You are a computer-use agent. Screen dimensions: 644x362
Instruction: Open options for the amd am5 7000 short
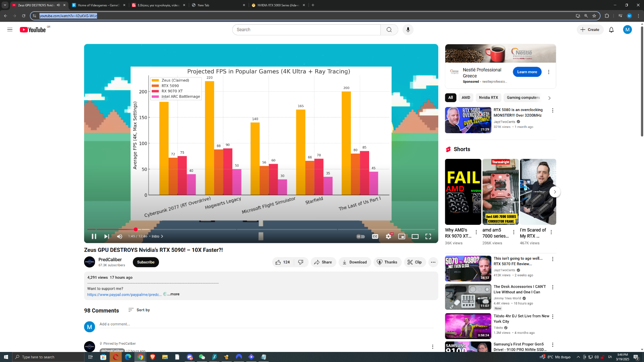pos(514,232)
